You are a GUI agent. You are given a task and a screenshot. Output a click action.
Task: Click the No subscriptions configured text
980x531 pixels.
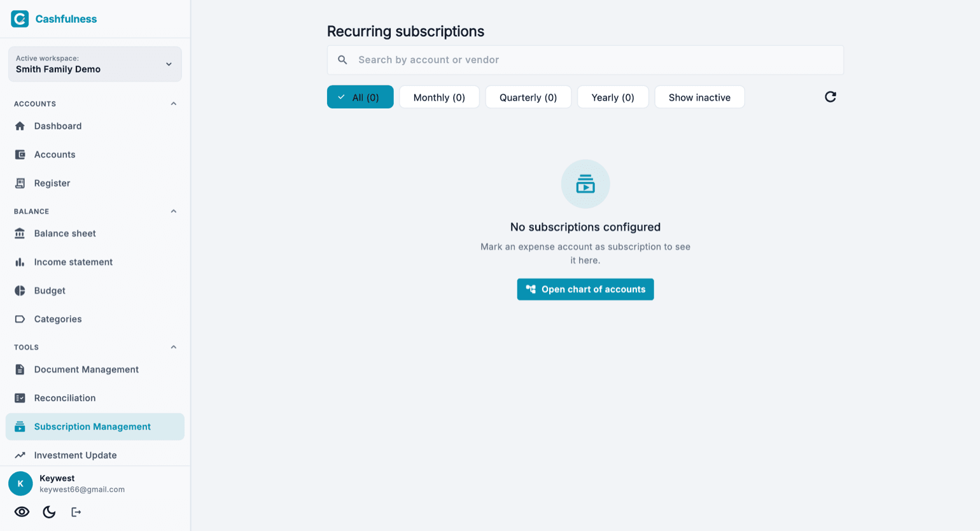585,227
